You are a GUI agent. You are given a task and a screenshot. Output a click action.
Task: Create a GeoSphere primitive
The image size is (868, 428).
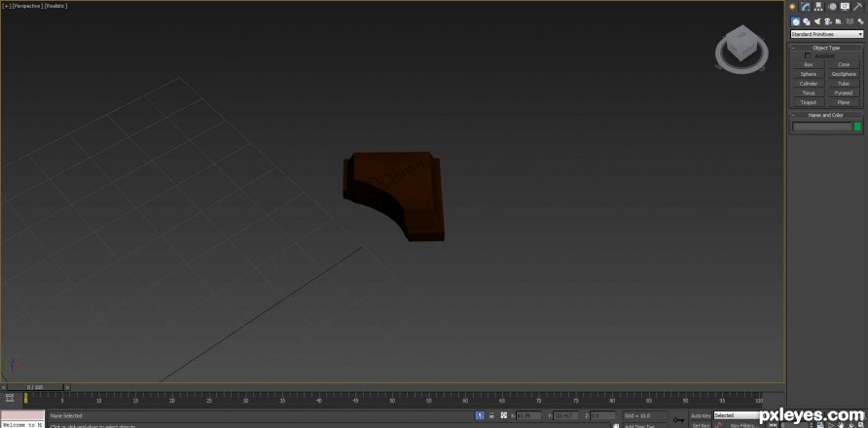coord(844,74)
